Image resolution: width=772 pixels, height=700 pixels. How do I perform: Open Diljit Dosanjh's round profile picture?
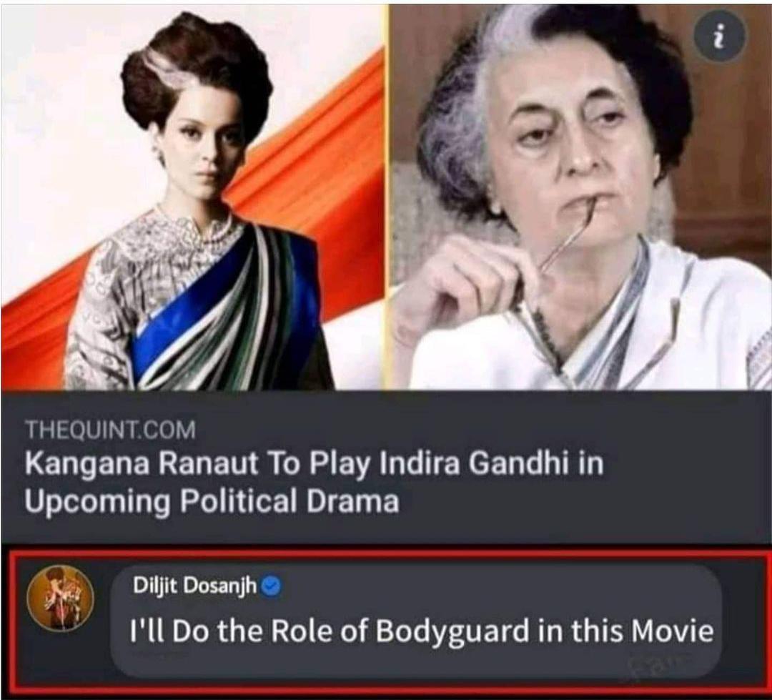point(61,598)
